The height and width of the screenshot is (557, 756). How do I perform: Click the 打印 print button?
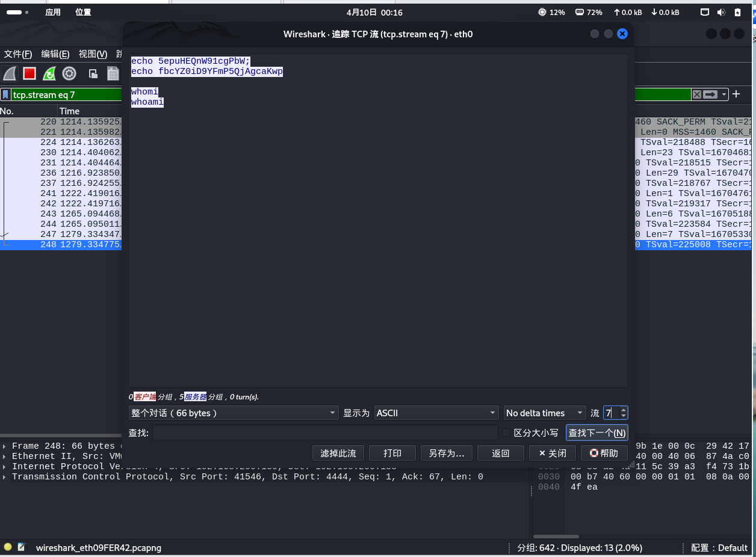click(x=392, y=453)
